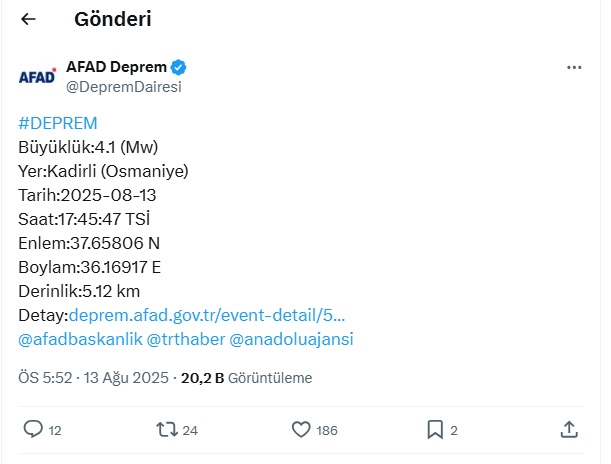Click the Gönderi page heading

(x=113, y=19)
